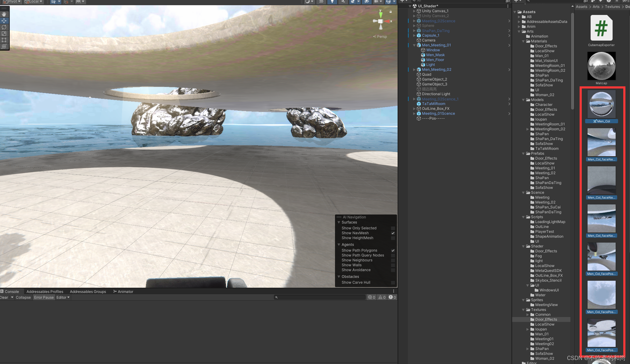
Task: Toggle Scene view audio
Action: 343,2
